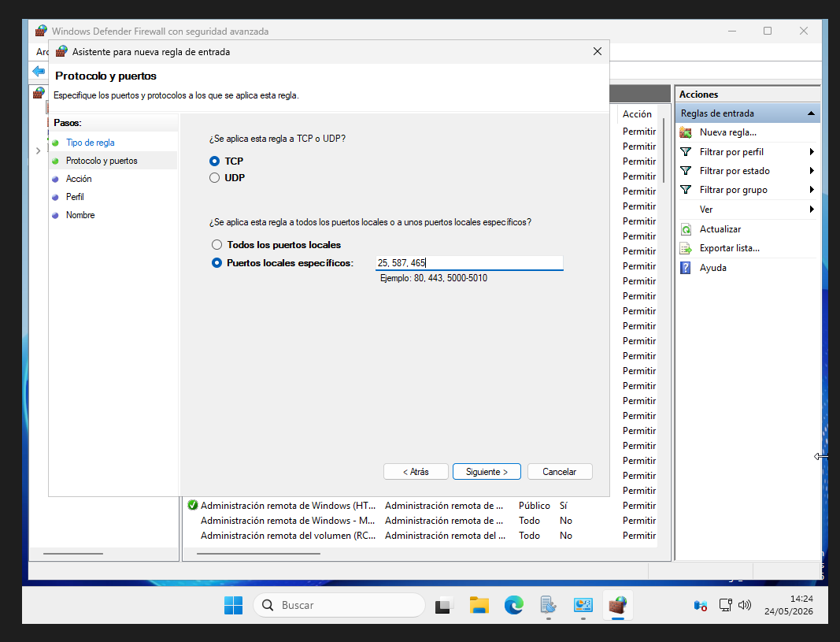The image size is (840, 642).
Task: Maximize the Windows Defender Firewall window
Action: click(768, 31)
